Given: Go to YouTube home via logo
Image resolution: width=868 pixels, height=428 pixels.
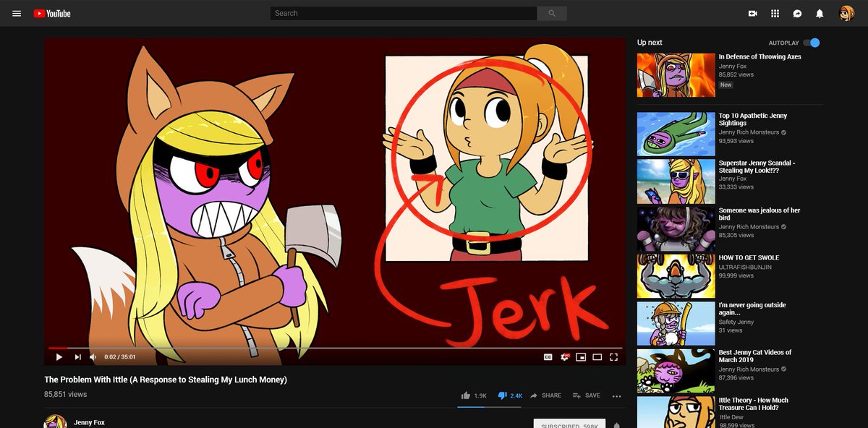Looking at the screenshot, I should point(52,13).
